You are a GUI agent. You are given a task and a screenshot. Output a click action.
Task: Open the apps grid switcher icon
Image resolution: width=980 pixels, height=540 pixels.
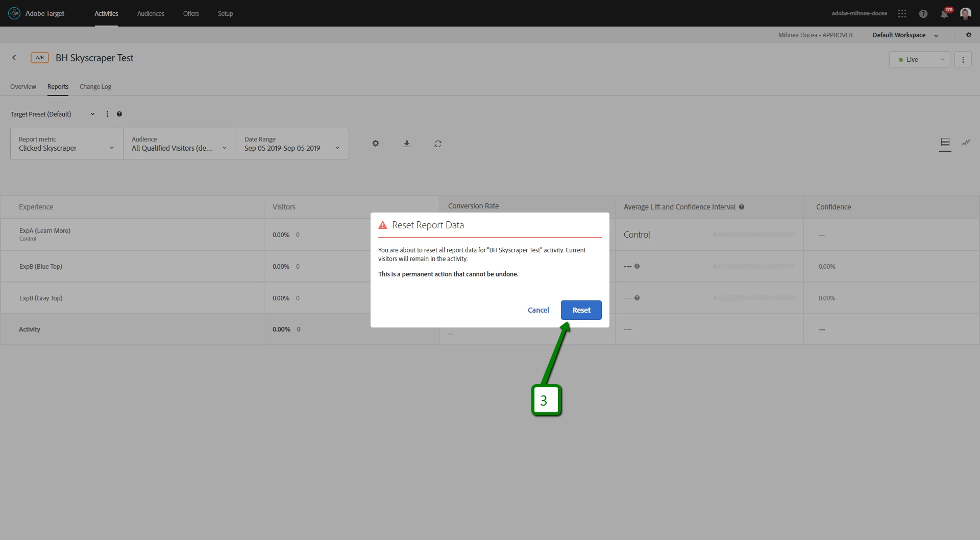(x=902, y=14)
